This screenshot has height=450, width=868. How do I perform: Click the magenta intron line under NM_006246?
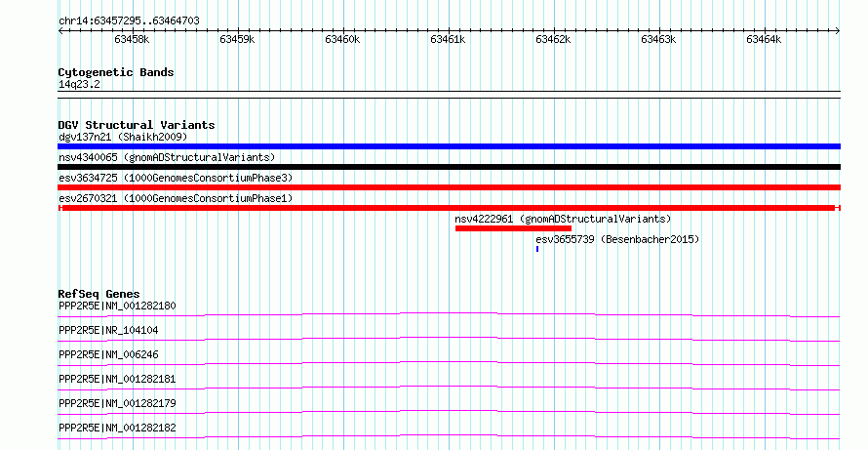[449, 362]
